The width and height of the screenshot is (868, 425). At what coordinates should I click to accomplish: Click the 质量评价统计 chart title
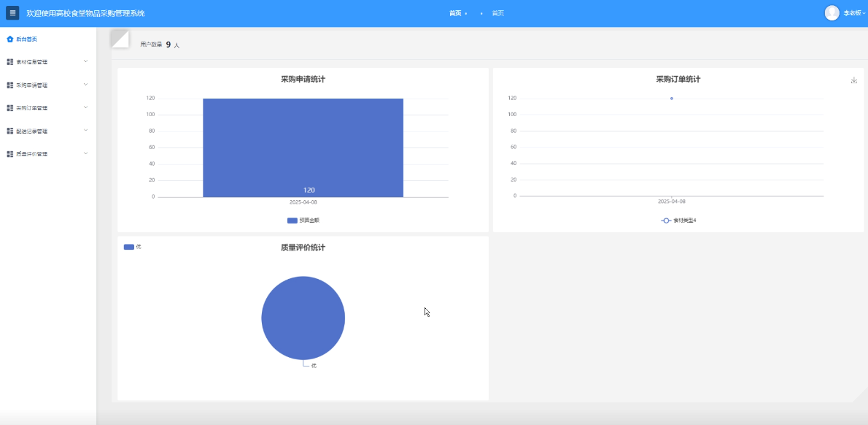[x=303, y=248]
